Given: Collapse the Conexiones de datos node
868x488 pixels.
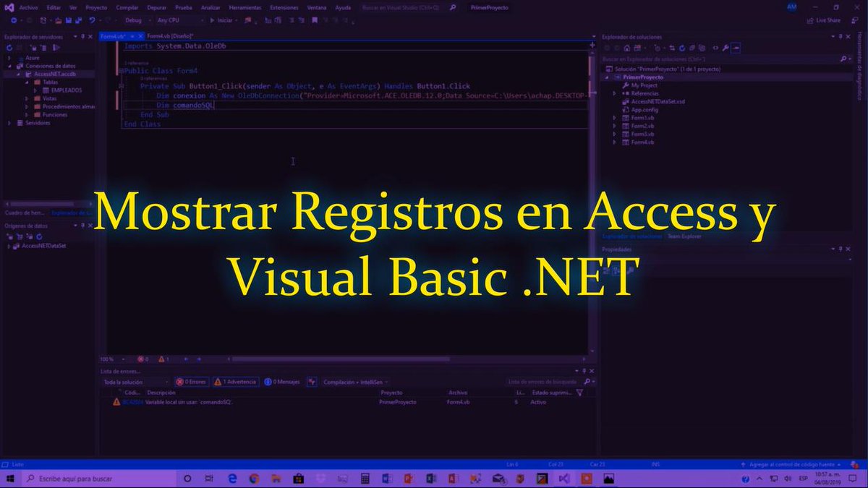Looking at the screenshot, I should click(x=9, y=66).
